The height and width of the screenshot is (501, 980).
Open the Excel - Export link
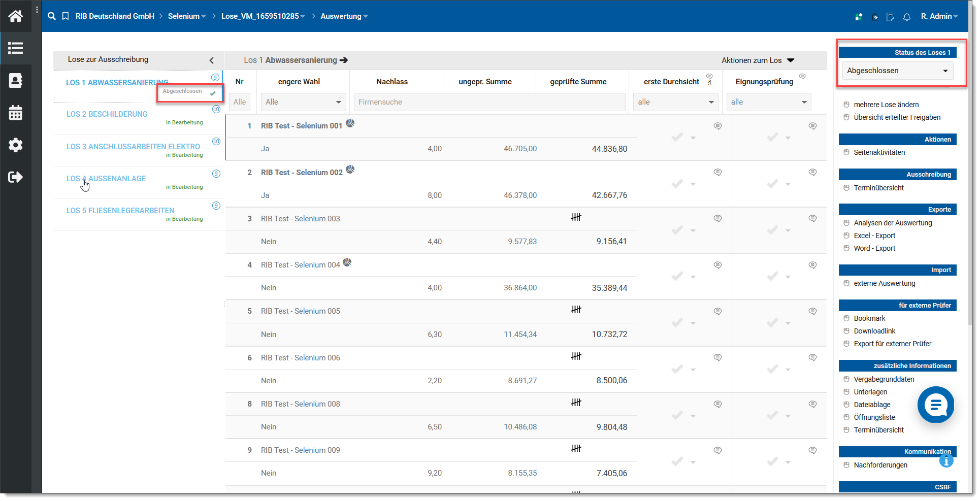coord(874,236)
